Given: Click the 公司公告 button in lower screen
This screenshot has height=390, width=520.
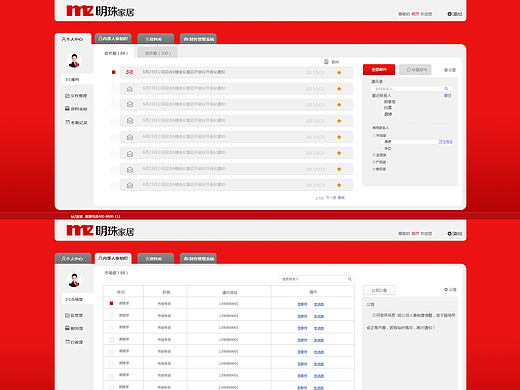Looking at the screenshot, I should [379, 290].
